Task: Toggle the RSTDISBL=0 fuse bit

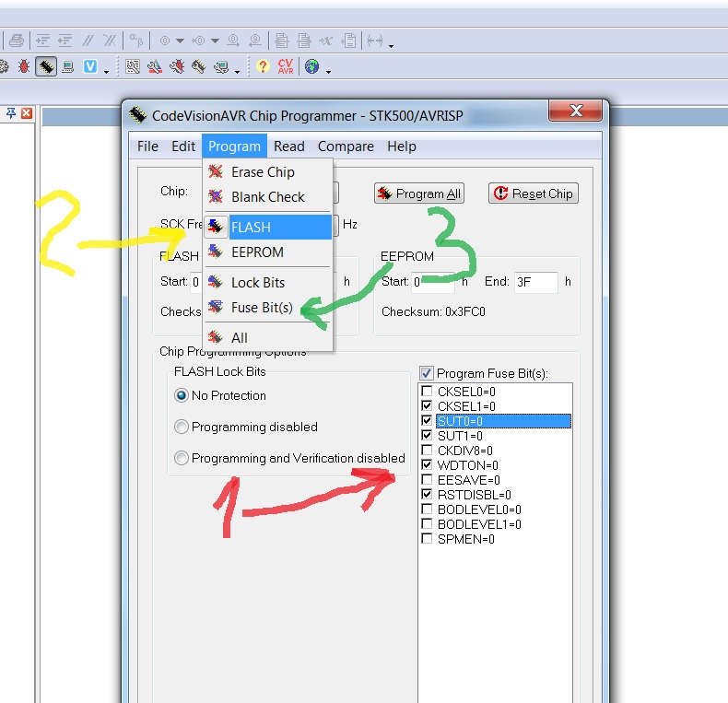Action: point(427,495)
